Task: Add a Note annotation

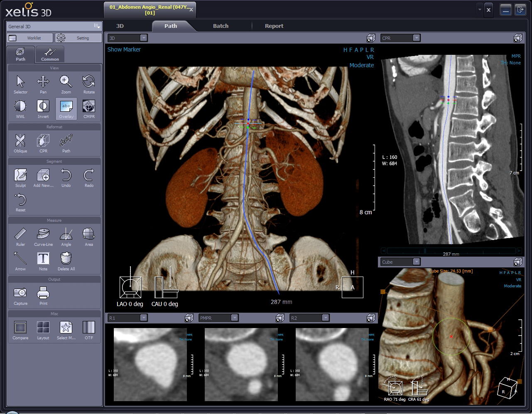Action: [43, 261]
